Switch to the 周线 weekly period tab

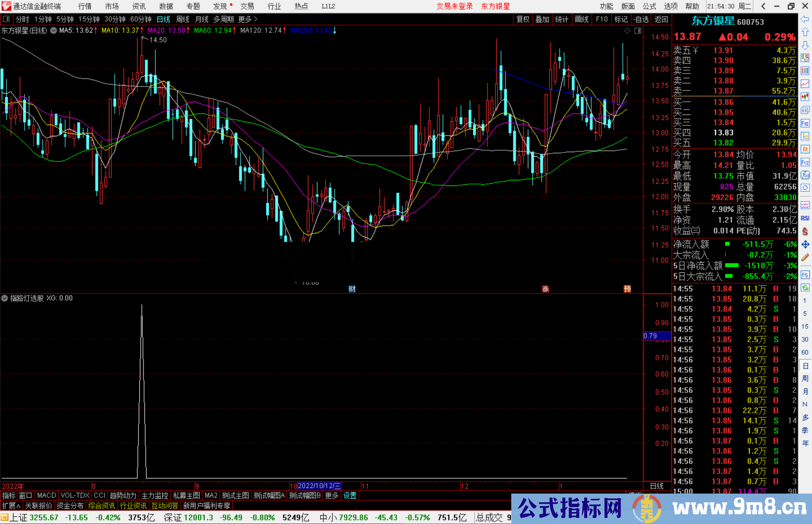(182, 19)
